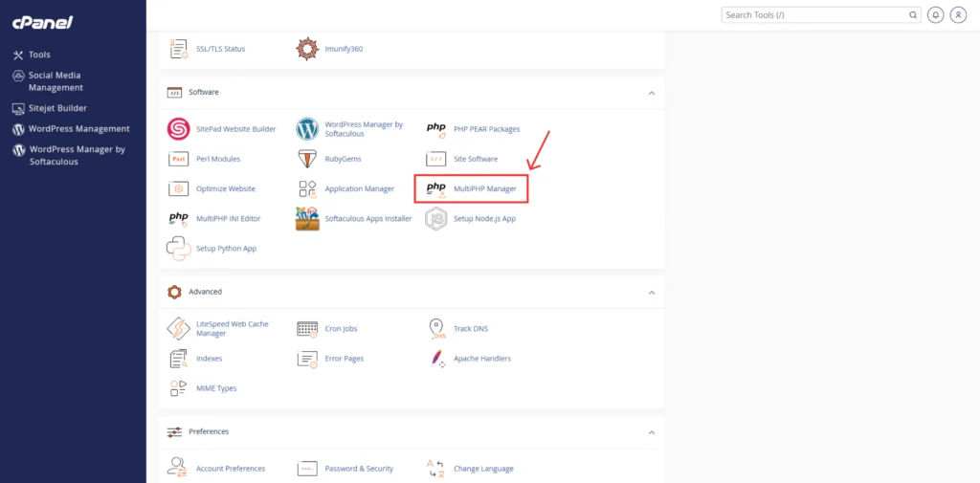
Task: Click the RubyGems link text
Action: click(344, 160)
